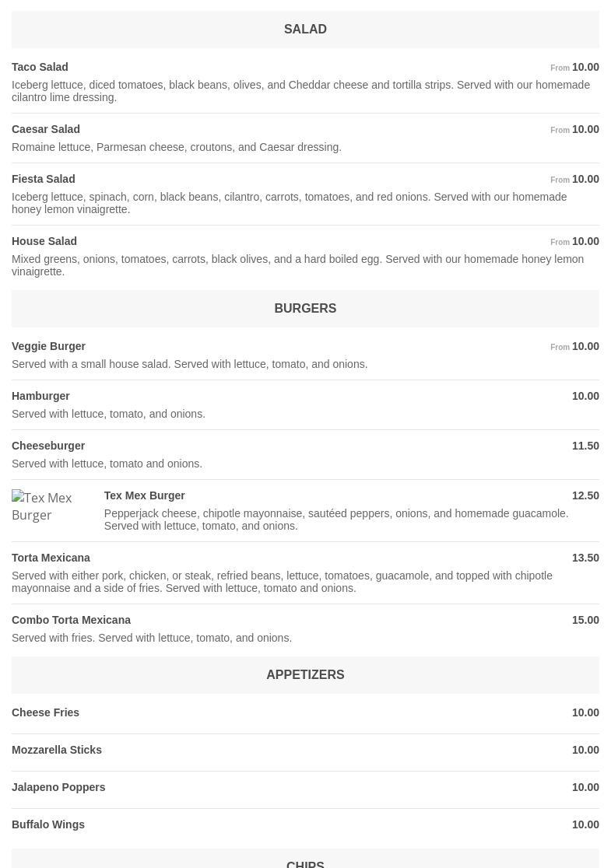Pick the Cheeseburger item

coord(48,446)
